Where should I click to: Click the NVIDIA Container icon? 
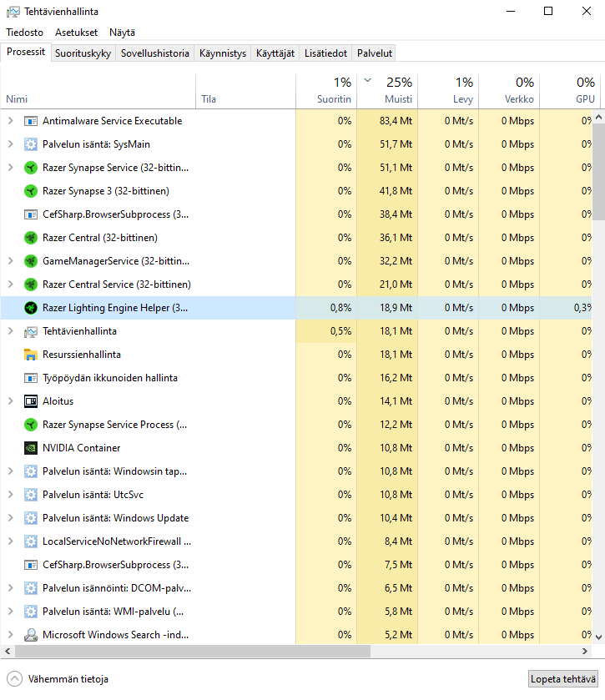30,448
